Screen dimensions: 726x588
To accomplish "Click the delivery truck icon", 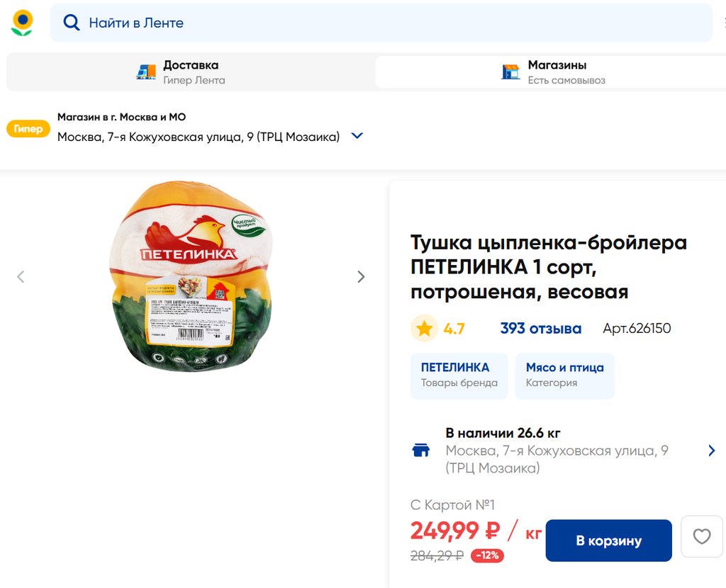I will tap(146, 72).
